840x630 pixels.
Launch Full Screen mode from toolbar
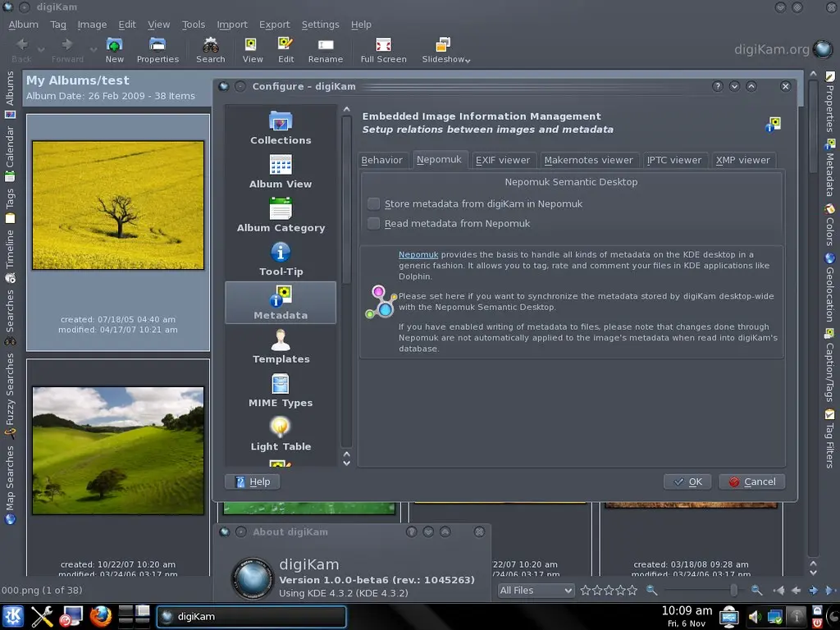383,49
